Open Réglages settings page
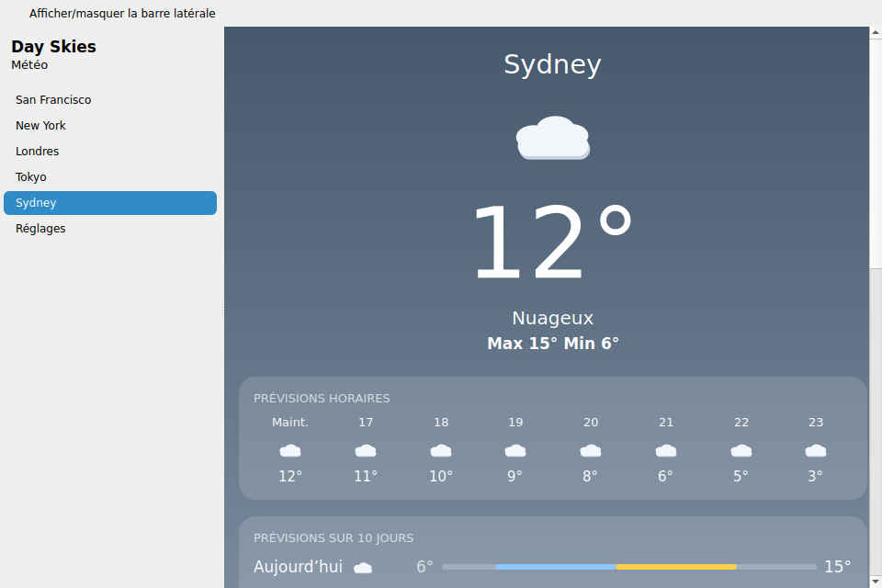Screen dimensions: 882x588 coord(110,229)
